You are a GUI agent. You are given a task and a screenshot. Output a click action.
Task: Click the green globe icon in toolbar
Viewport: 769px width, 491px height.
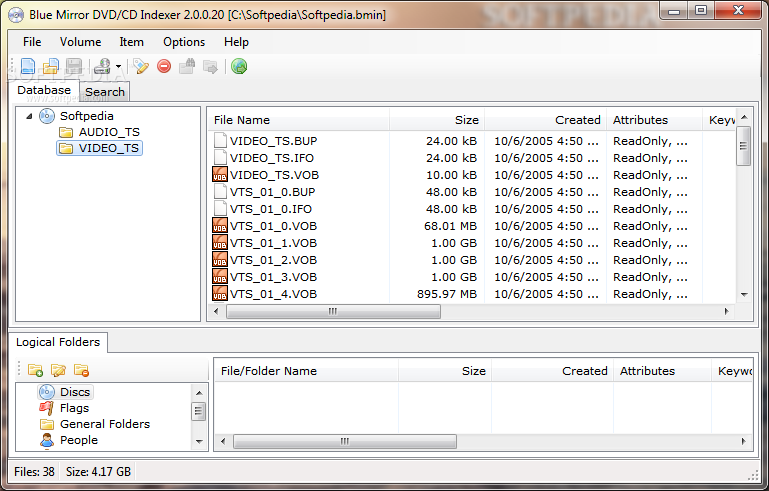(x=239, y=66)
